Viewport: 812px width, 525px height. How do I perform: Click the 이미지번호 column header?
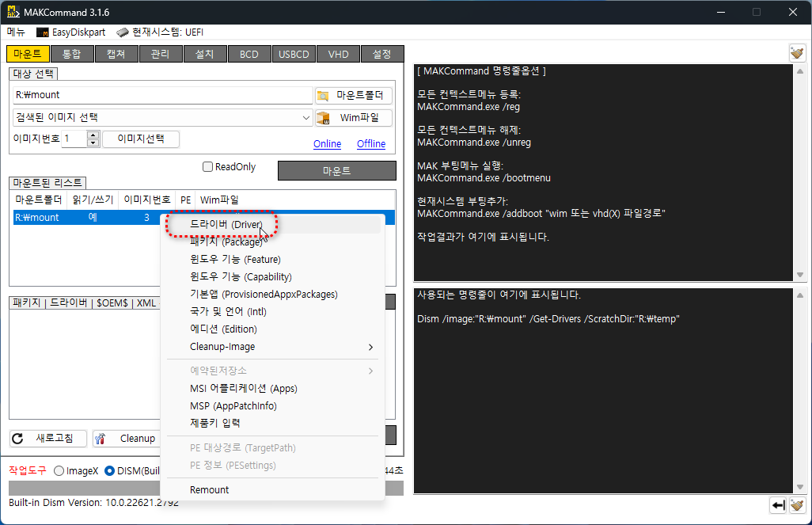147,200
